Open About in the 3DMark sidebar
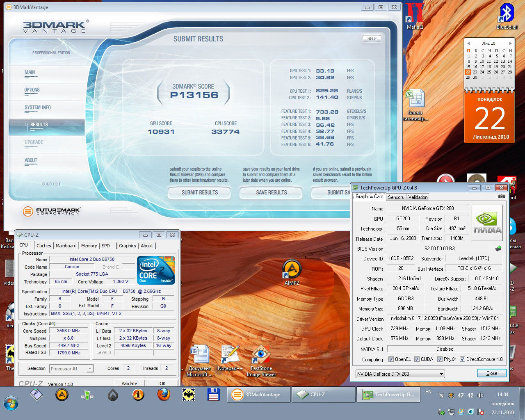 (x=31, y=160)
